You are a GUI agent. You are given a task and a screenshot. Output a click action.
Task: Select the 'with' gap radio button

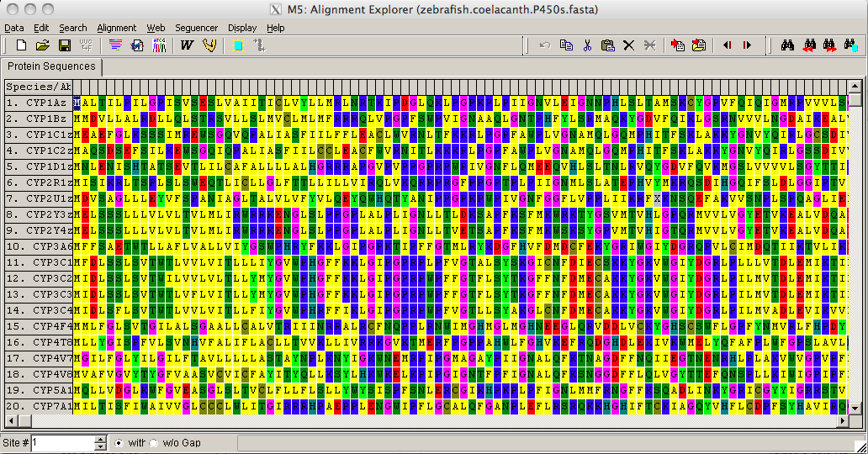[119, 442]
